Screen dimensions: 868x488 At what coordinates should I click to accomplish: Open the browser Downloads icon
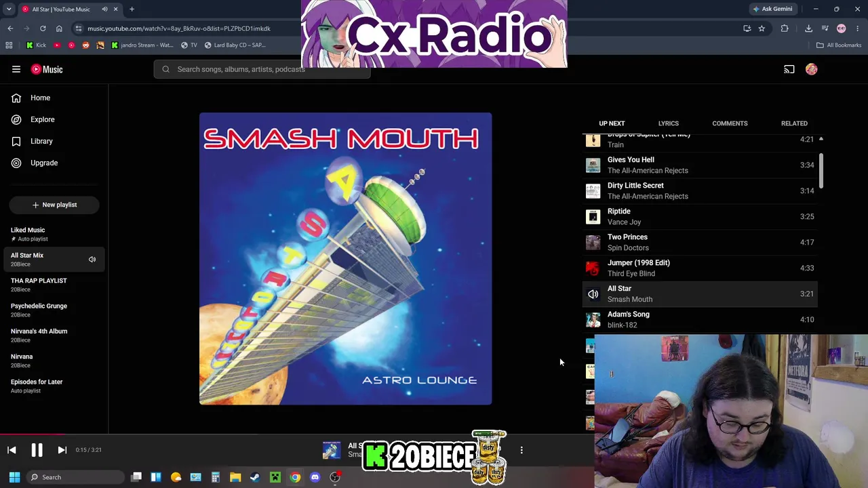click(x=808, y=28)
